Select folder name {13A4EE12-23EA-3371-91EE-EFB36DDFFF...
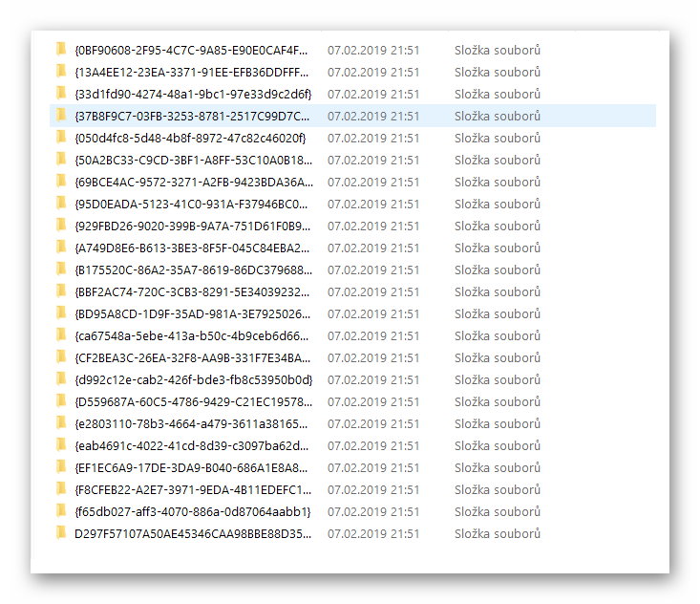 [x=192, y=73]
